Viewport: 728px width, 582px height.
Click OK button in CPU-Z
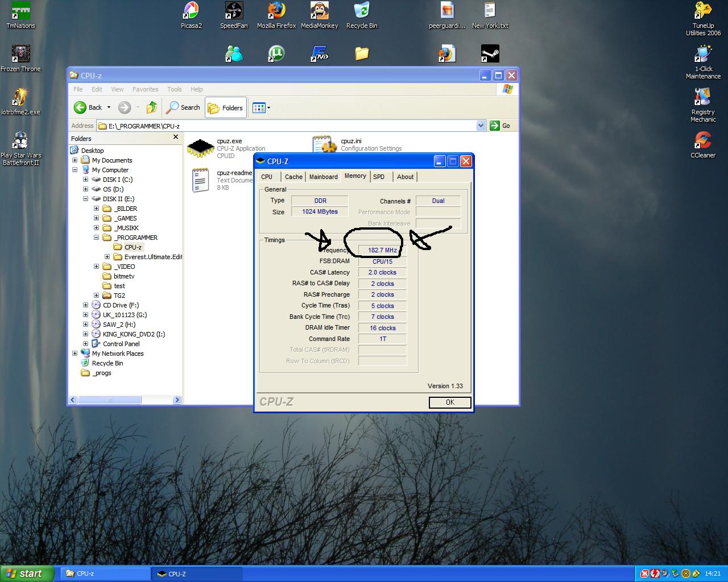click(450, 402)
